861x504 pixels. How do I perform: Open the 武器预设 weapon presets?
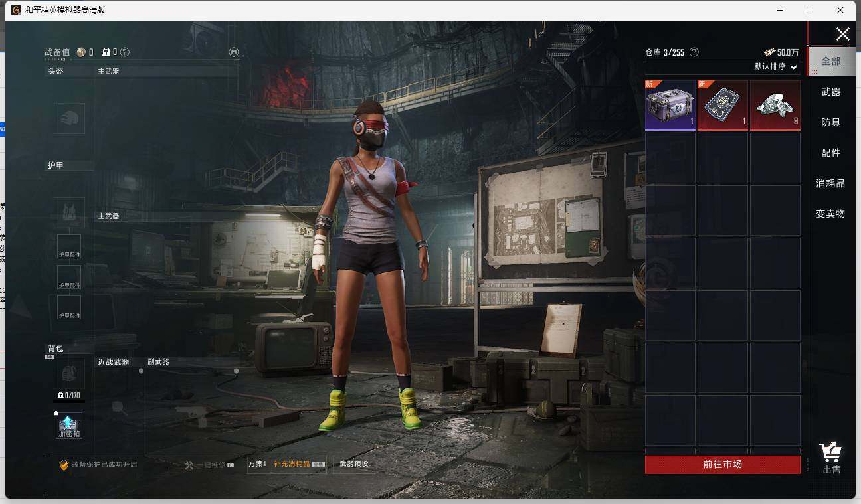point(353,464)
